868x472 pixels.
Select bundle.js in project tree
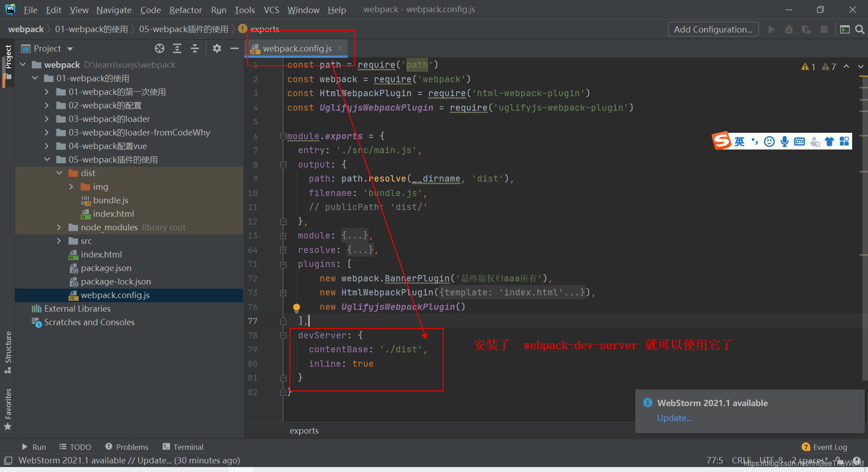pos(110,200)
